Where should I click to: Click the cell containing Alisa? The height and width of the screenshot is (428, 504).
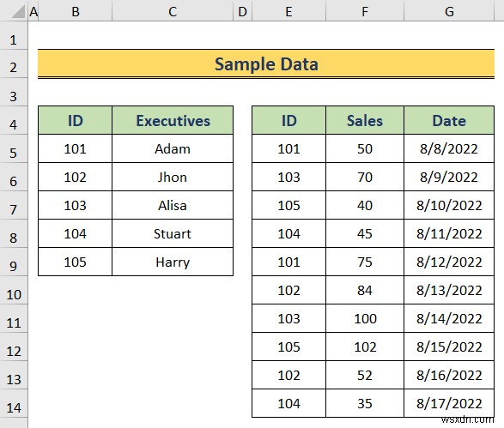click(173, 205)
